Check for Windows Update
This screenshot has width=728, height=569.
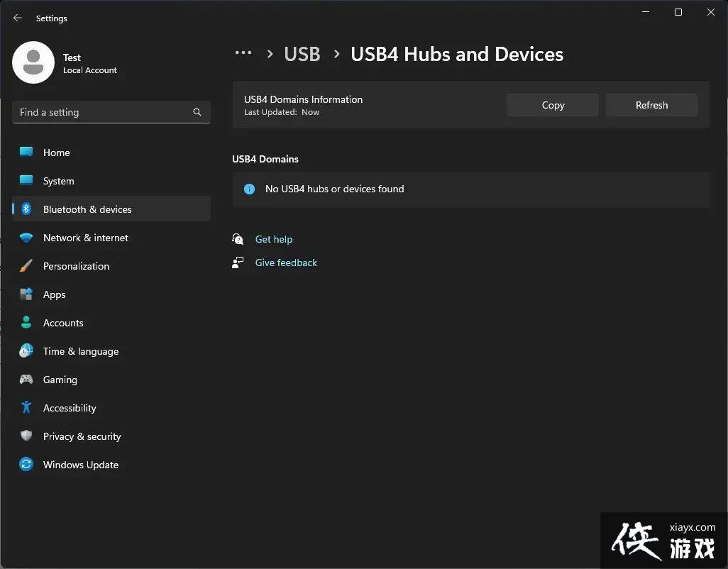(x=80, y=465)
